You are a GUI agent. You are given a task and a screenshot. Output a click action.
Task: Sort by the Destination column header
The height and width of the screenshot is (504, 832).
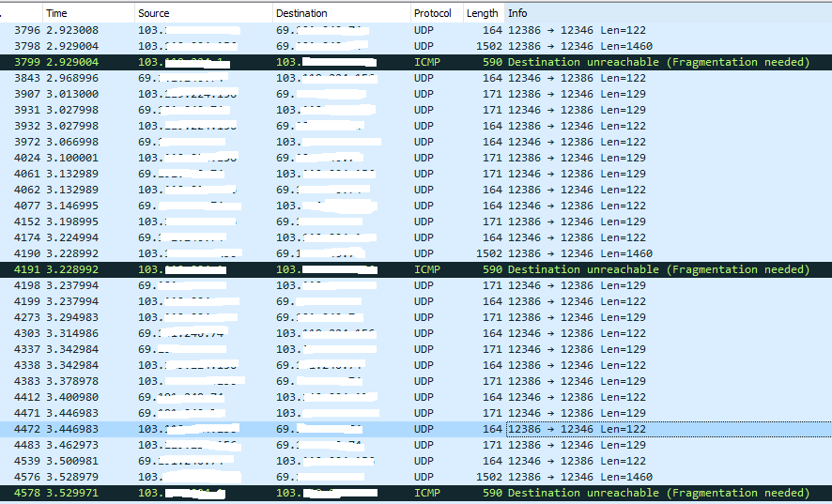(342, 13)
